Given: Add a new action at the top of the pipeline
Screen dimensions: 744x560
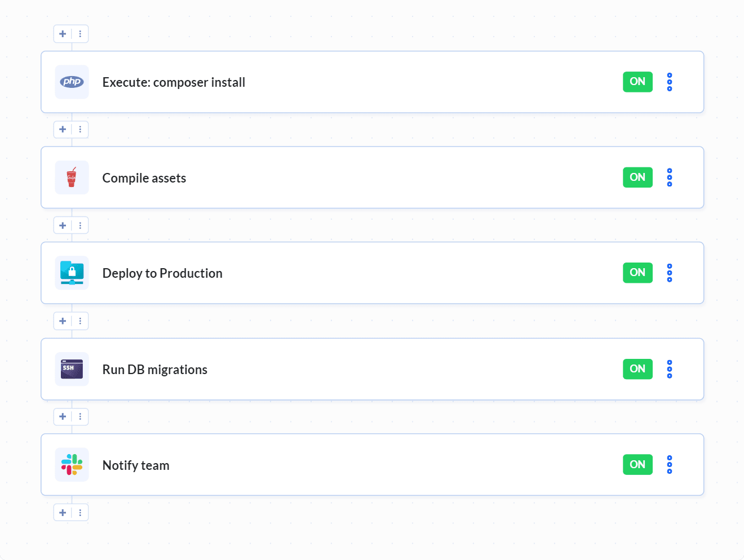Looking at the screenshot, I should 63,33.
